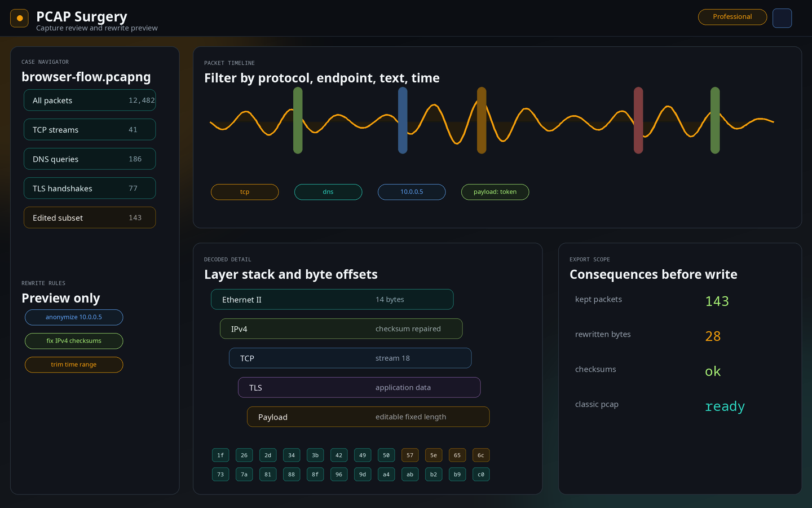Screen dimensions: 812x508
Task: Expand the IPv4 layer row
Action: pyautogui.click(x=341, y=329)
